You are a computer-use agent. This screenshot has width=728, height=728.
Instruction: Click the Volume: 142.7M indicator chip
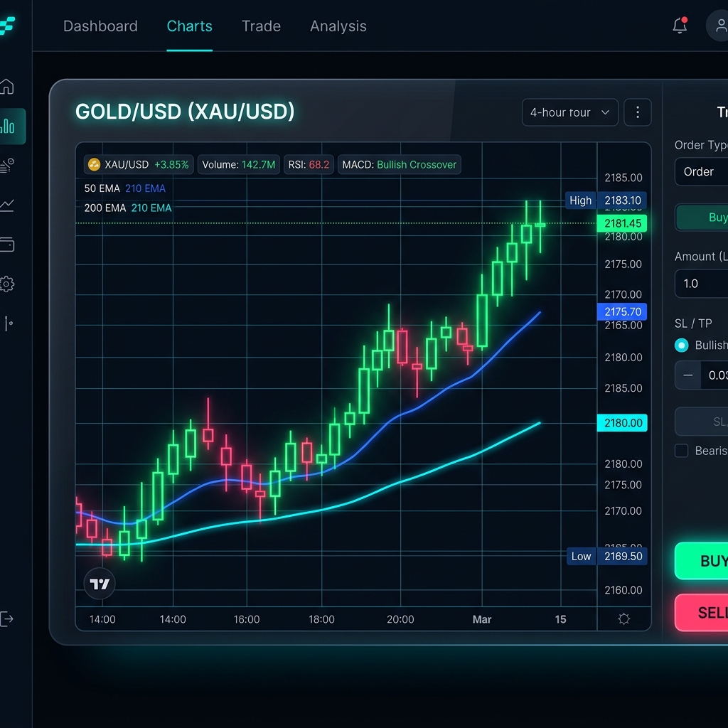(239, 165)
